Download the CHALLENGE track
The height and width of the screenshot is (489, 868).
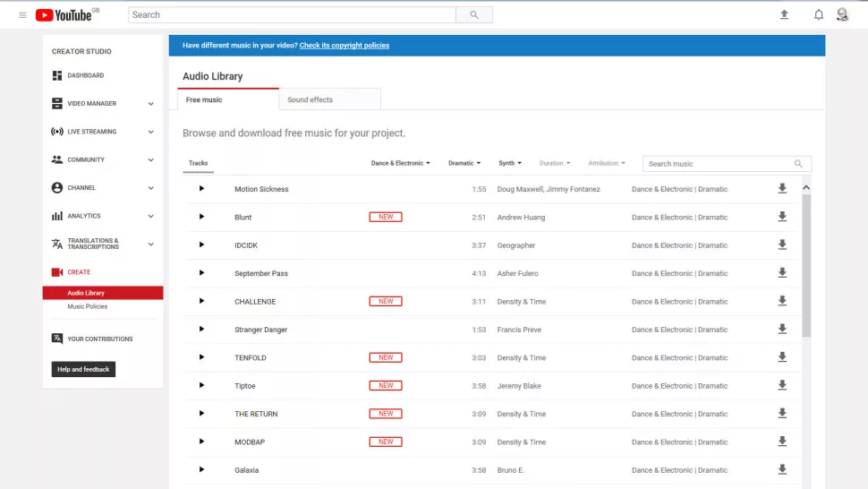tap(782, 301)
